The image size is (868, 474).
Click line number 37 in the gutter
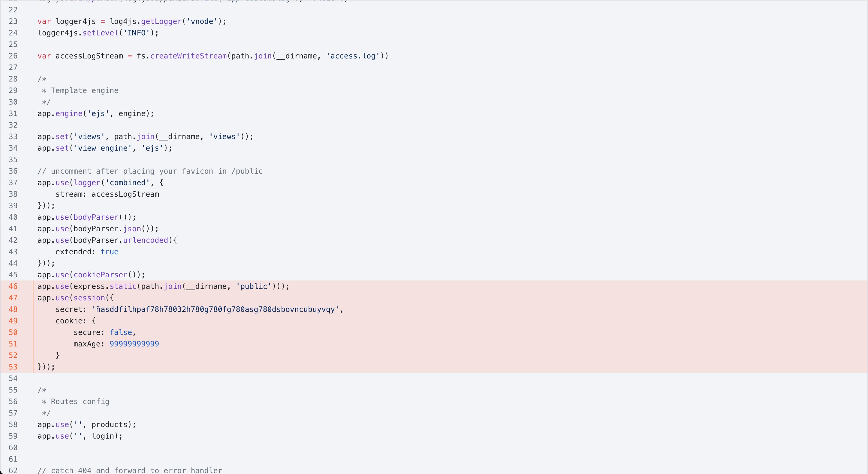tap(13, 183)
